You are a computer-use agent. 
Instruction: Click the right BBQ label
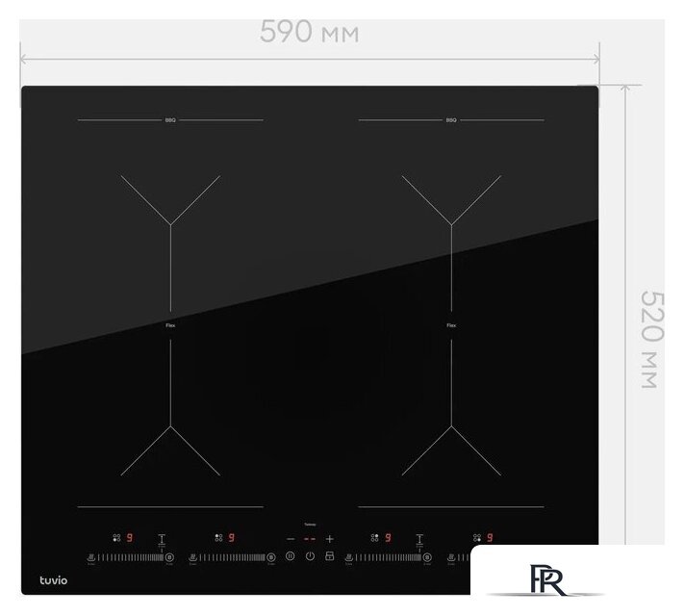coord(451,120)
